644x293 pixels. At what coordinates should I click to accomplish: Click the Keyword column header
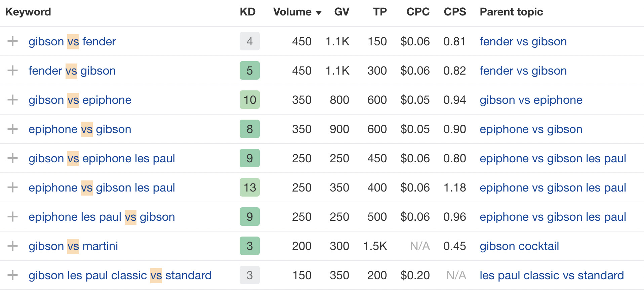(x=28, y=12)
